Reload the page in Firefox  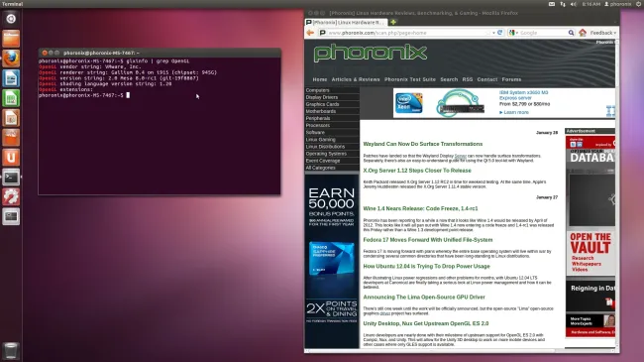pyautogui.click(x=499, y=33)
